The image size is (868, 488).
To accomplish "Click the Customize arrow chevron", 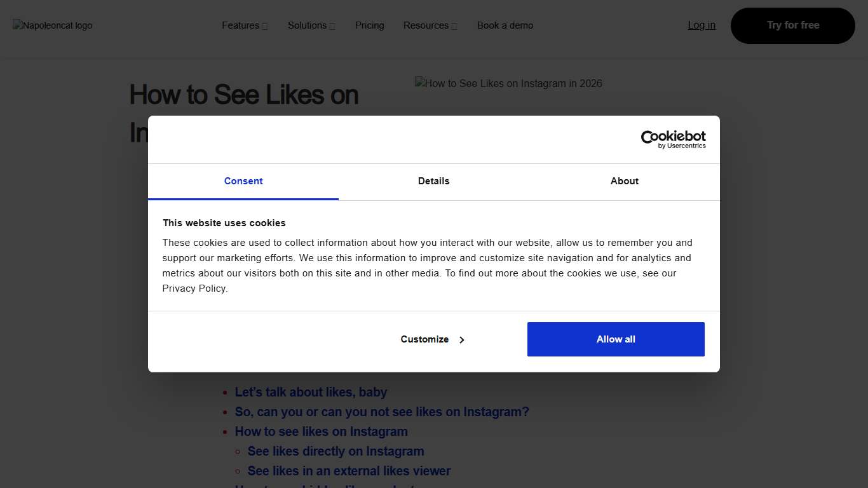I will [x=462, y=339].
